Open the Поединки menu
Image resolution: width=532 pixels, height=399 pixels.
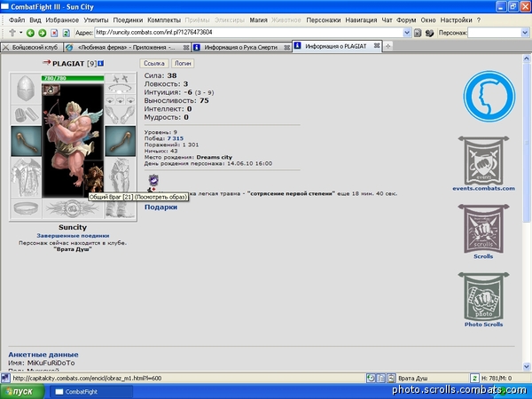pyautogui.click(x=128, y=20)
